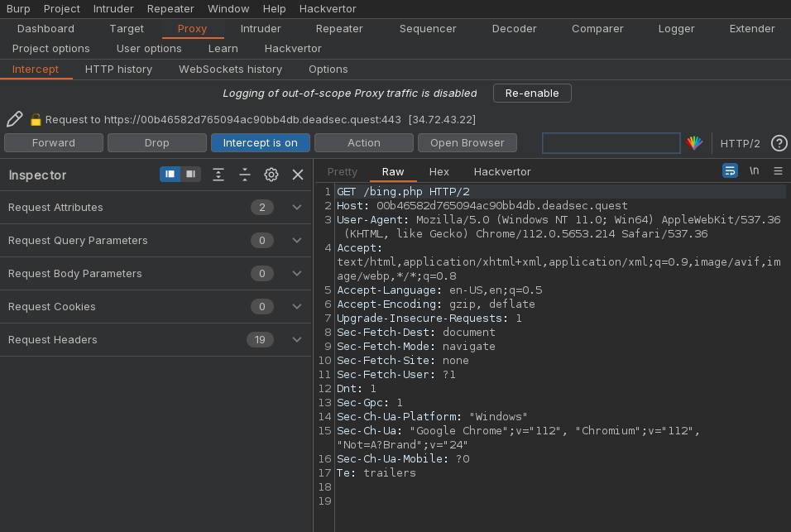
Task: Forward the intercepted request
Action: (54, 142)
